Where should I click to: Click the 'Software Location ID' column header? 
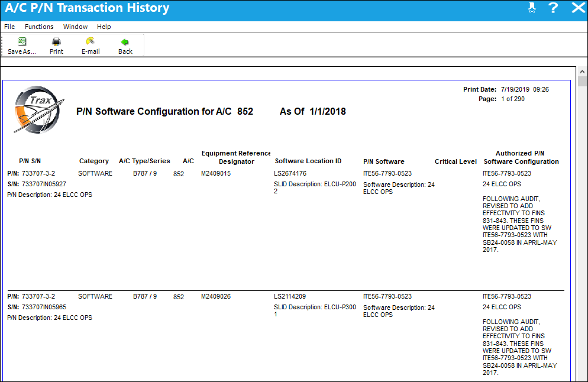(x=308, y=161)
